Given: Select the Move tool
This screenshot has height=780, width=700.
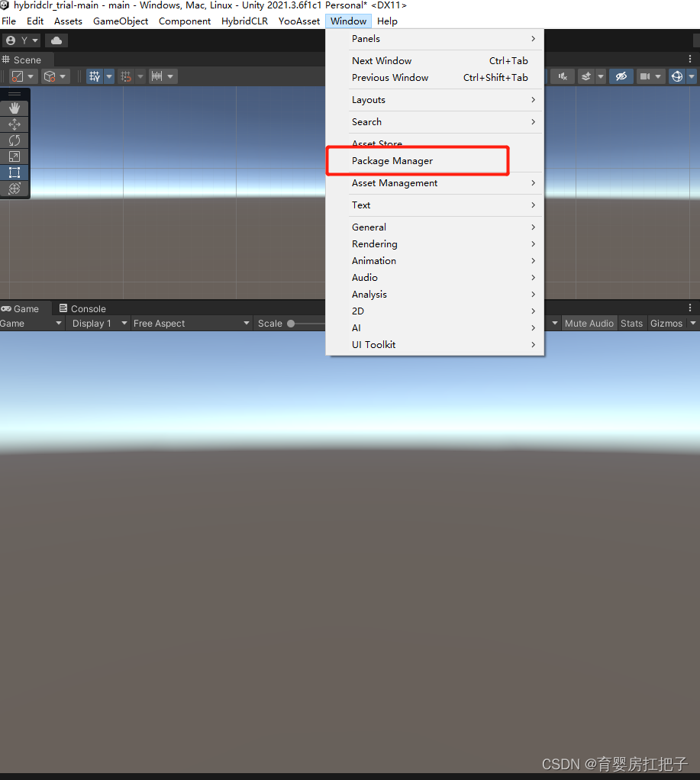Looking at the screenshot, I should tap(15, 124).
